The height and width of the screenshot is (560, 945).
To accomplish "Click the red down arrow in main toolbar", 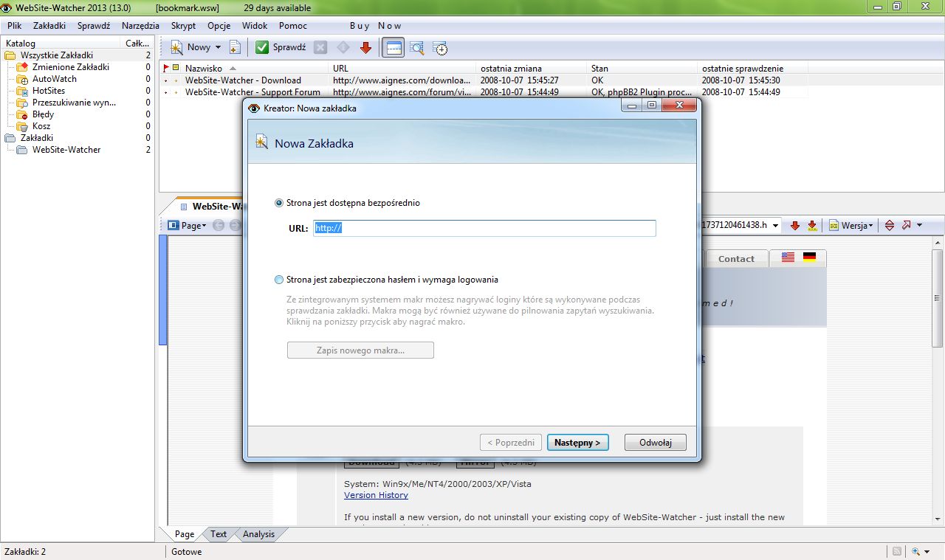I will pyautogui.click(x=365, y=47).
